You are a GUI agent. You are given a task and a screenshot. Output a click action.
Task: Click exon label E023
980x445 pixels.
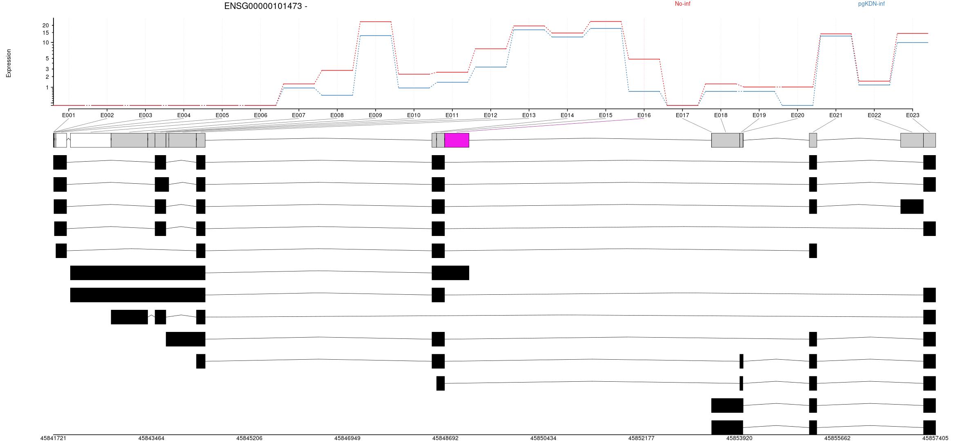coord(913,115)
